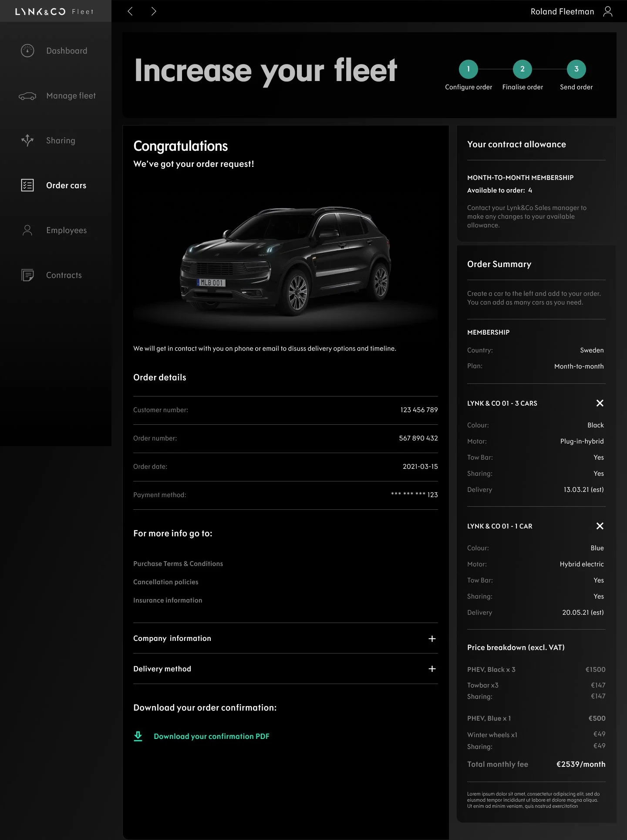Go back with the left arrow
The image size is (627, 840).
130,11
